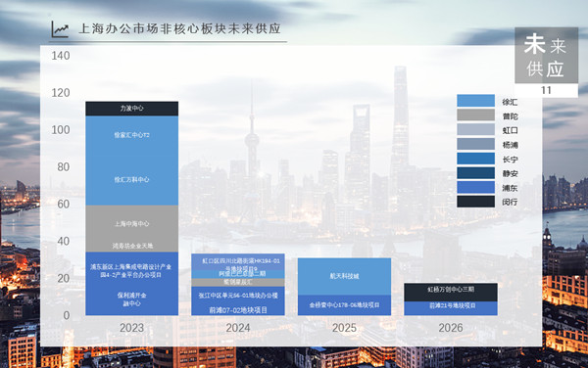Select the 上海中海中心 gray segment
588x368 pixels.
132,224
